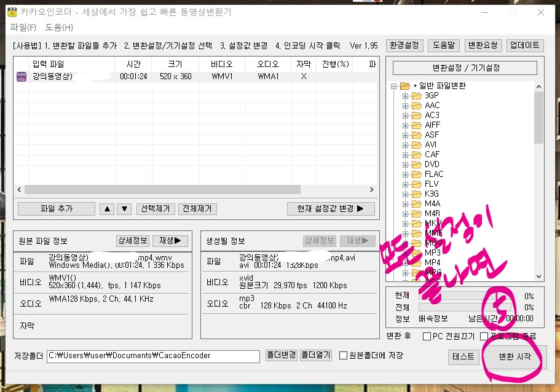Expand the DVD preset node

coord(405,165)
